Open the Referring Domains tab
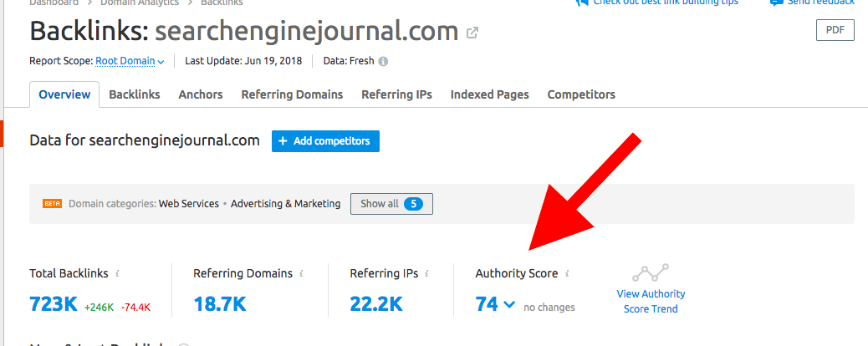Image resolution: width=868 pixels, height=346 pixels. (292, 94)
